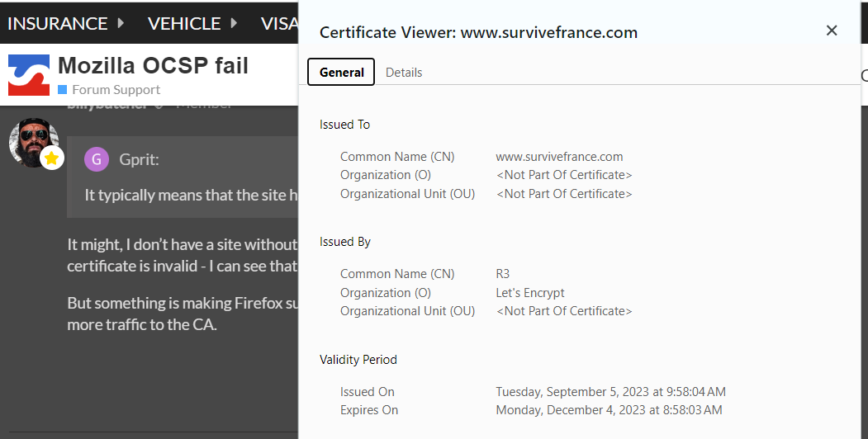The width and height of the screenshot is (868, 439).
Task: Select the www.survivefrance.com Common Name value
Action: [559, 157]
